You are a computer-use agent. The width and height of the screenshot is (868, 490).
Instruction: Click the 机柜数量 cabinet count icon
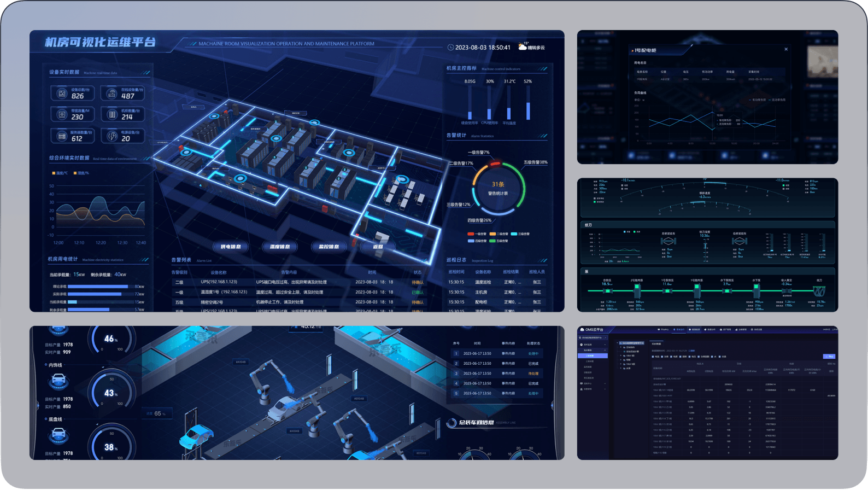tap(112, 115)
